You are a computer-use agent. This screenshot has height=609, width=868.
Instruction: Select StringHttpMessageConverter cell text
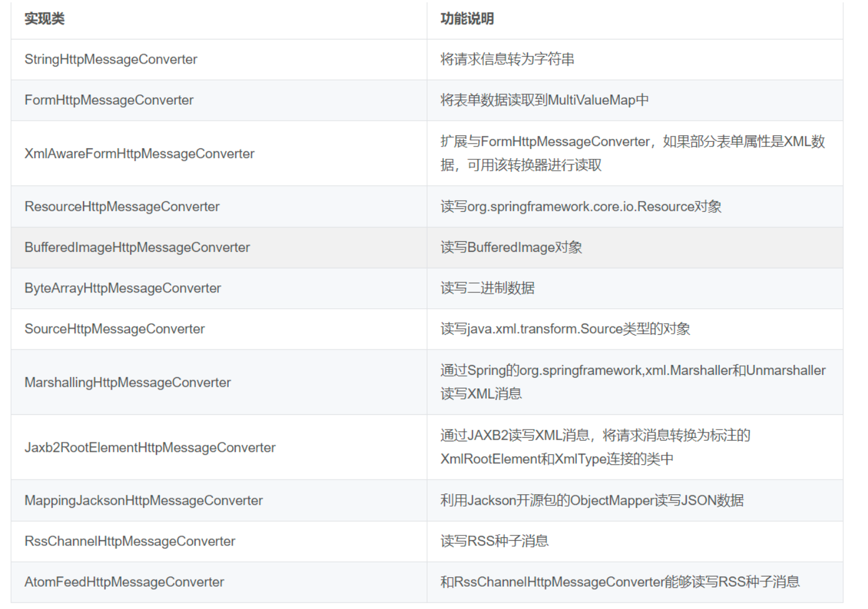[x=111, y=59]
